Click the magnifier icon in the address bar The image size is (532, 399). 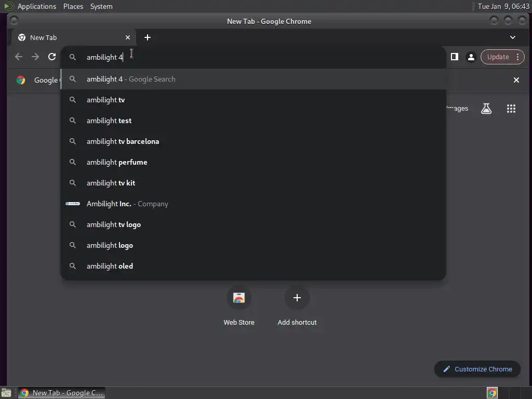point(73,57)
